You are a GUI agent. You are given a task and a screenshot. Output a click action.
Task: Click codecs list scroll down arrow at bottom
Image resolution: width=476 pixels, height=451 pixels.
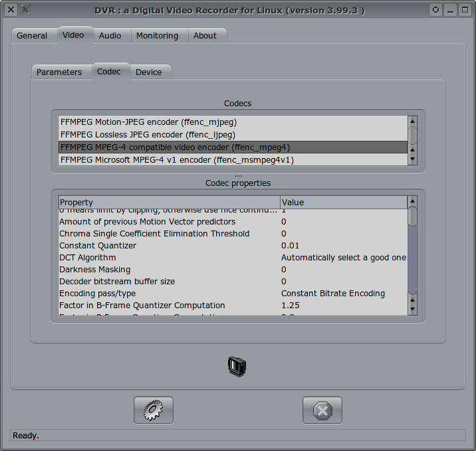412,159
